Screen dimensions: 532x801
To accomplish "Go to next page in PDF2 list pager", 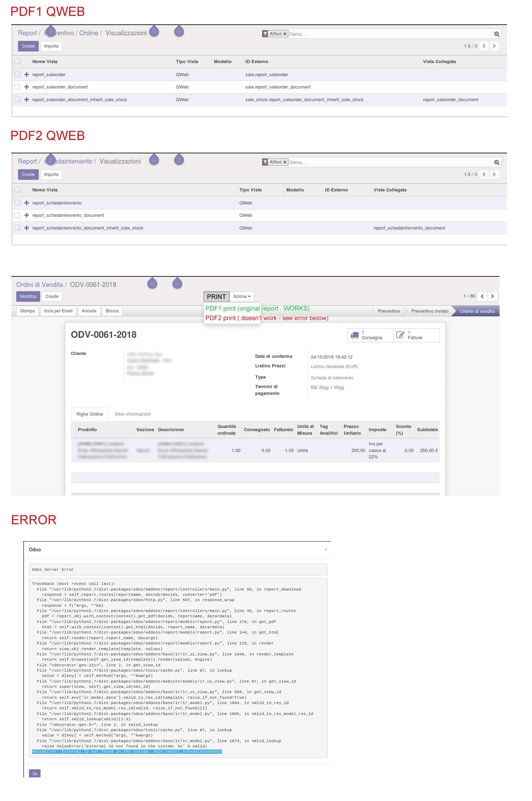I will tap(494, 175).
